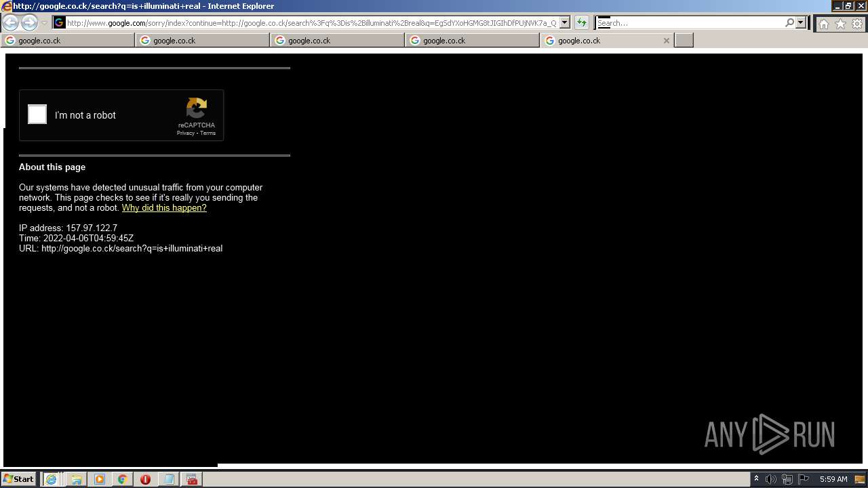Click the 'About this page' heading
Image resolution: width=868 pixels, height=488 pixels.
tap(52, 167)
